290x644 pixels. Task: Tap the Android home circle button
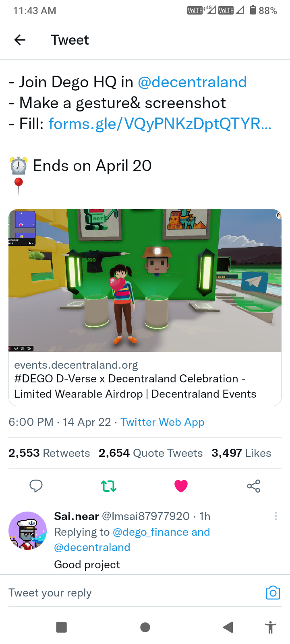(145, 627)
